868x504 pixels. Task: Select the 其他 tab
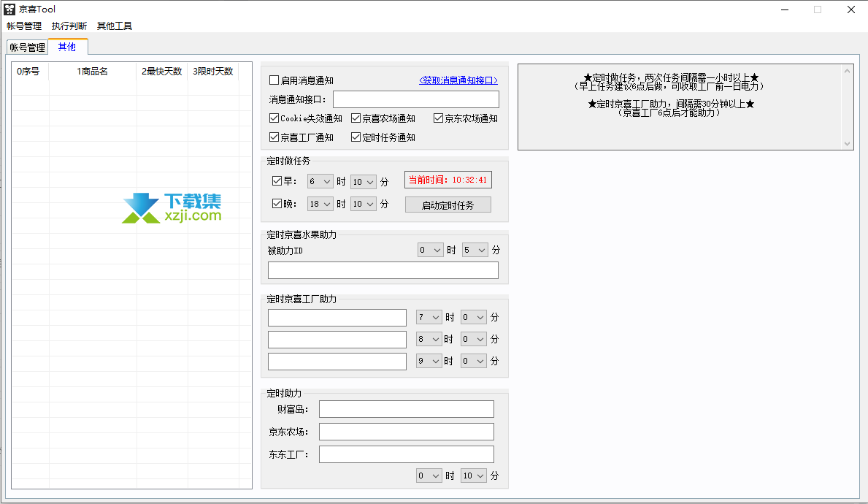pos(68,47)
